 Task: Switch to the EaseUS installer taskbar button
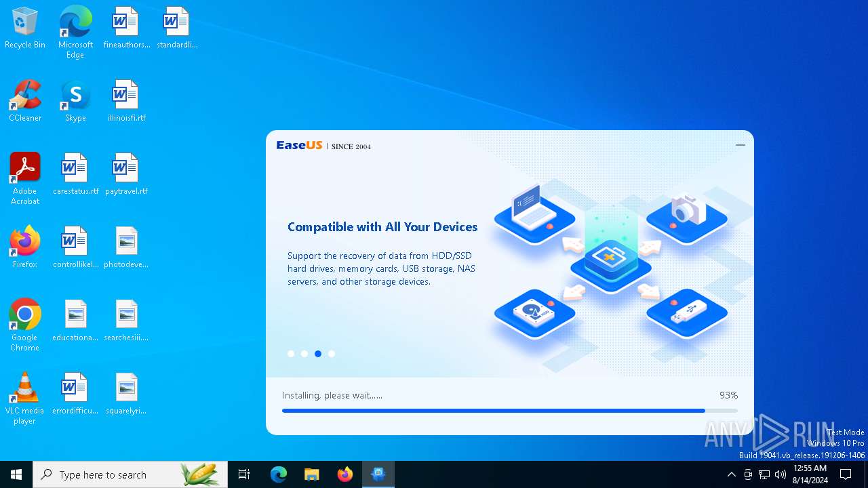[378, 474]
